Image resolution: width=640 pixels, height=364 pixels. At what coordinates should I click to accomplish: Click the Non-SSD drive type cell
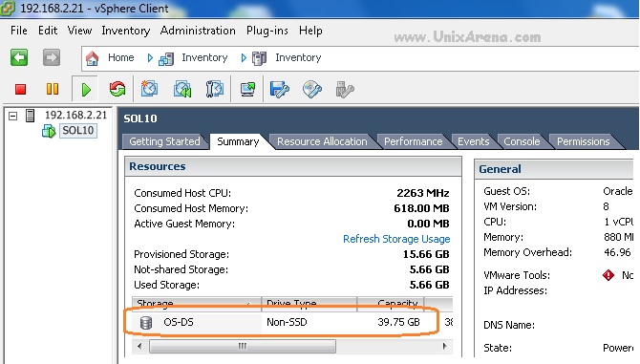point(287,322)
